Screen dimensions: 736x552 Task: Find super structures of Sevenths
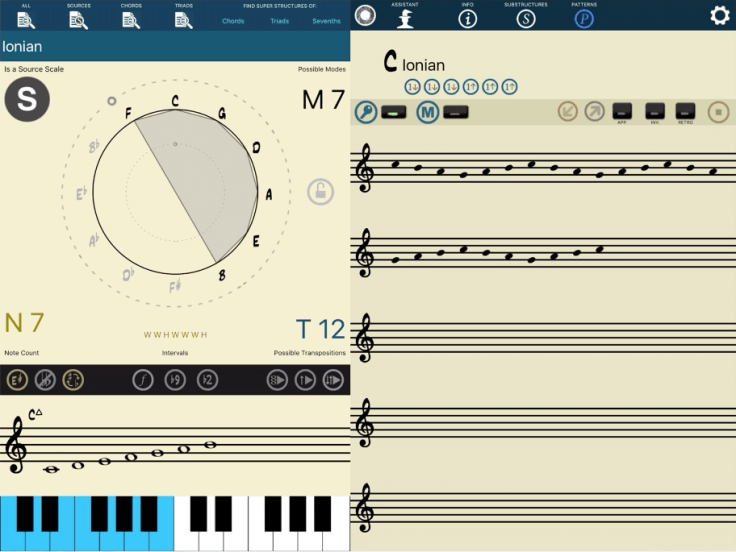tap(326, 21)
